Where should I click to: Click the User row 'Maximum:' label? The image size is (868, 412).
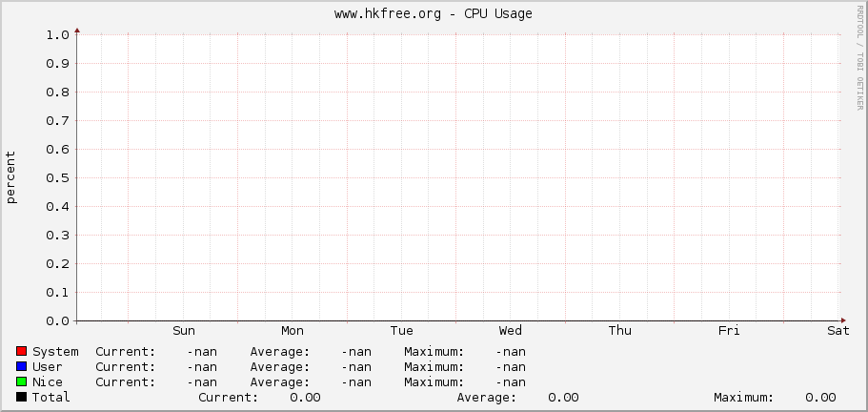pyautogui.click(x=434, y=366)
